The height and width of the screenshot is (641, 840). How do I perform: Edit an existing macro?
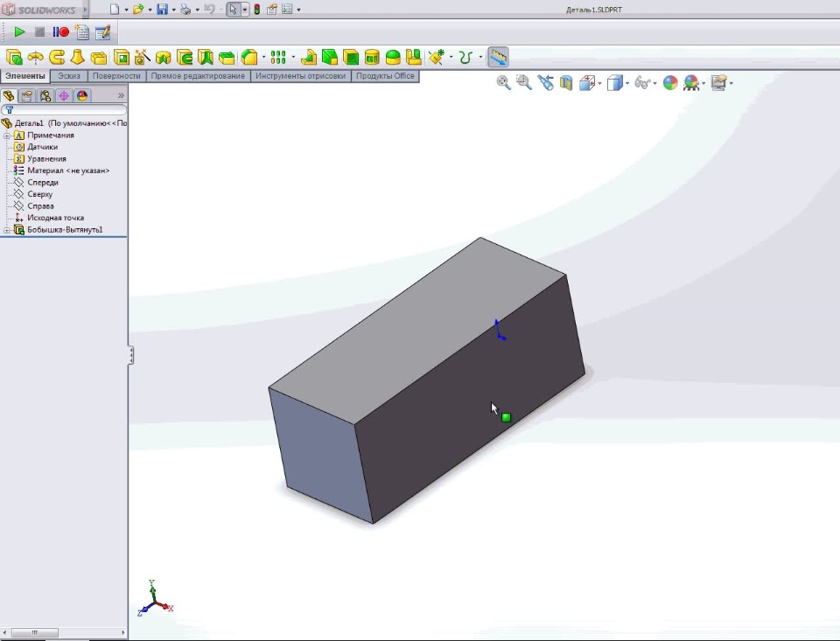click(102, 32)
